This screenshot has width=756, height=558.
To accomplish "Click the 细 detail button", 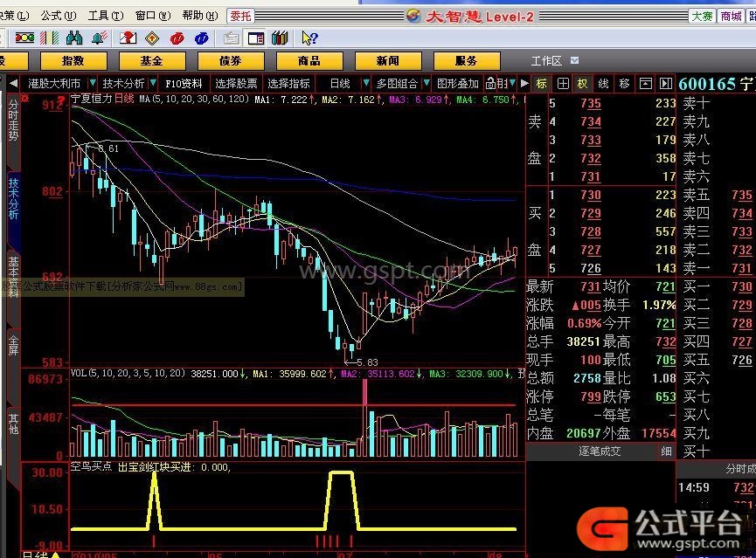I will (x=666, y=451).
